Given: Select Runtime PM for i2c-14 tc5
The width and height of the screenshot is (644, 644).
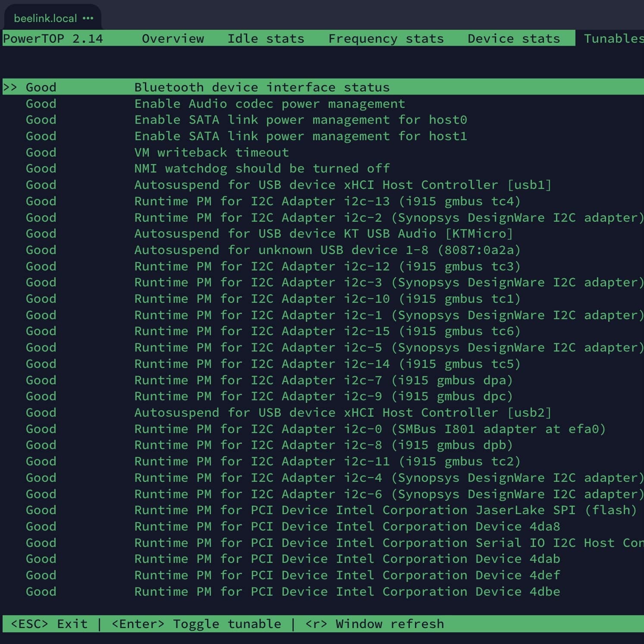Looking at the screenshot, I should tap(327, 364).
